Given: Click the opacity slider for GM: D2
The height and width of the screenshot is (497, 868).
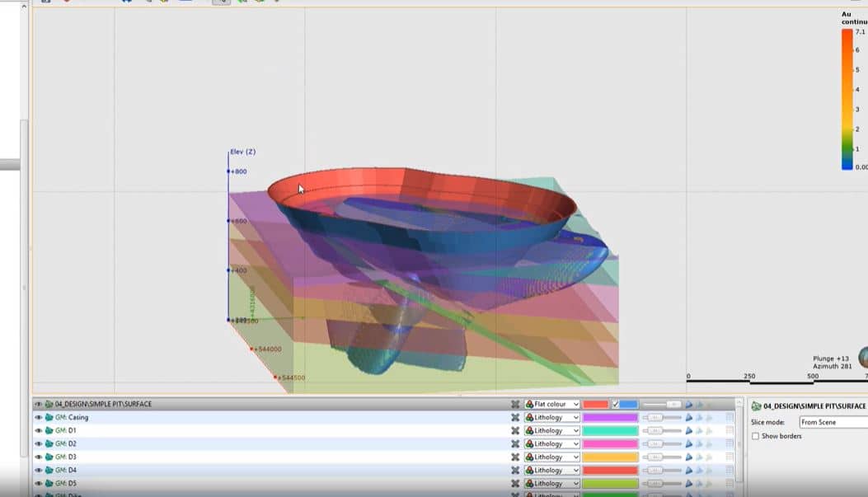Looking at the screenshot, I should (x=662, y=444).
